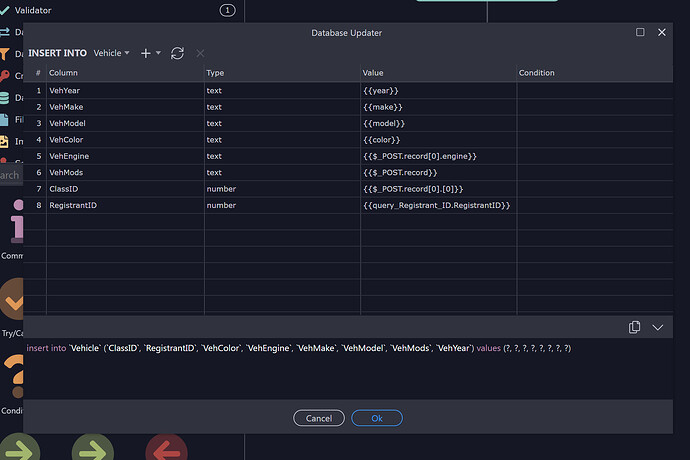The image size is (690, 460).
Task: Open the Condition cell for VehYear
Action: (x=595, y=91)
